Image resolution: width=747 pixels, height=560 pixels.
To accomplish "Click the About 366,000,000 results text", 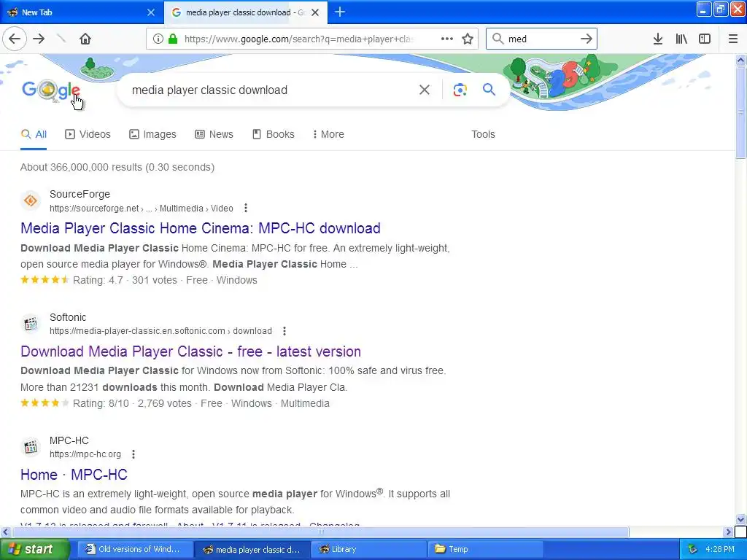I will (117, 167).
